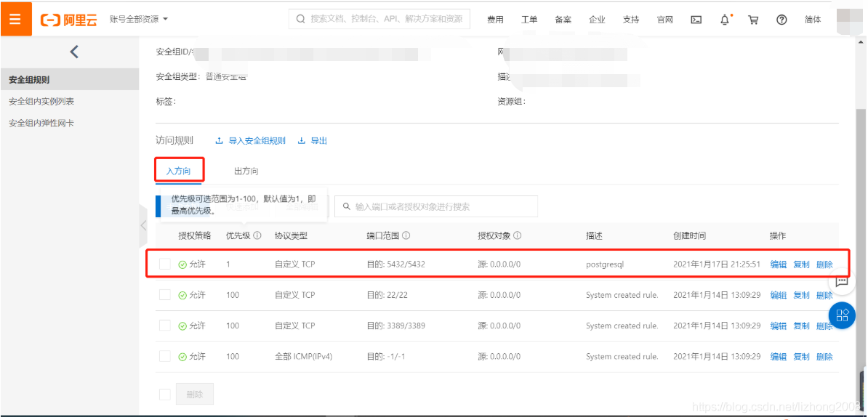
Task: Open the help question mark icon
Action: [x=781, y=20]
